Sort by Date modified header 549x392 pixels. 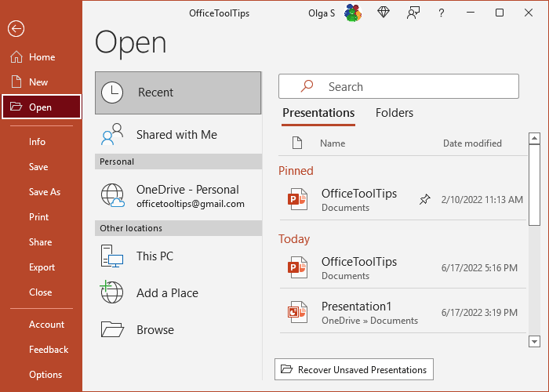472,143
